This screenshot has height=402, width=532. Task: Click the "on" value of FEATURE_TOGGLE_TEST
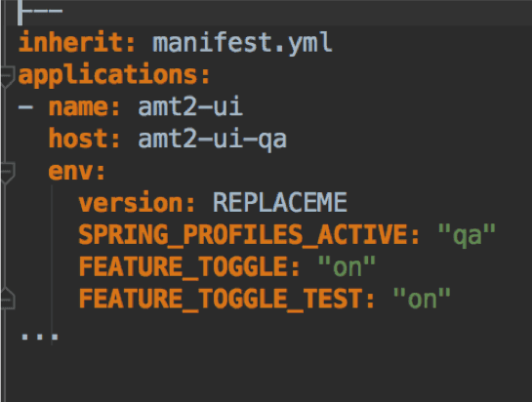tap(422, 299)
